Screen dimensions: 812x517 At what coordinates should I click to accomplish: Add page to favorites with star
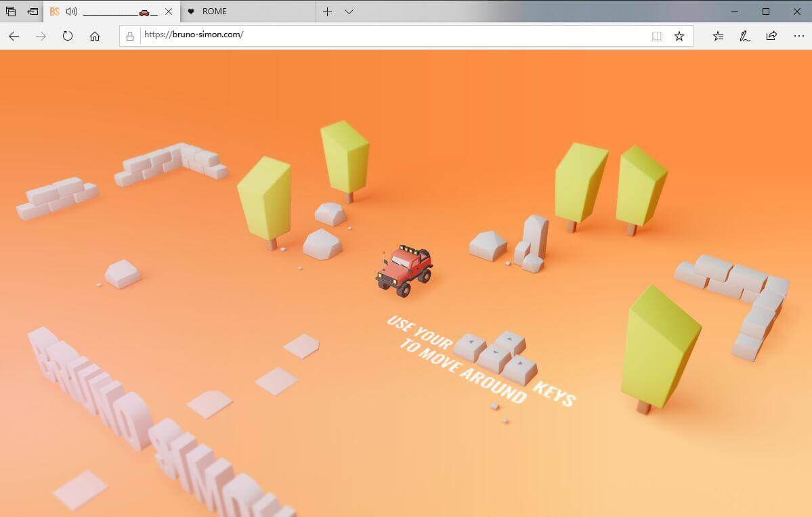(x=679, y=37)
